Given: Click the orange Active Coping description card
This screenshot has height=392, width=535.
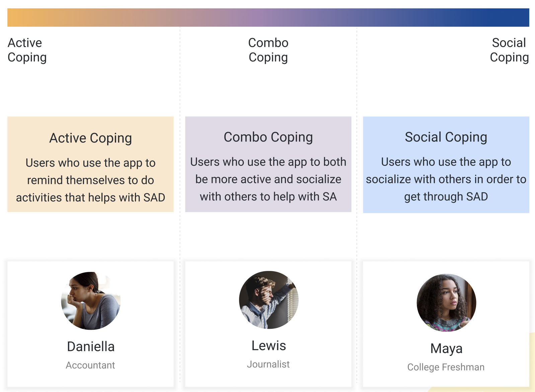Looking at the screenshot, I should click(90, 164).
